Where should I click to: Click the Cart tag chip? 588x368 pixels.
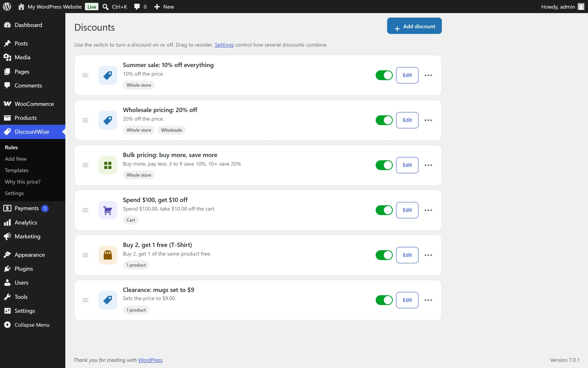(x=131, y=220)
